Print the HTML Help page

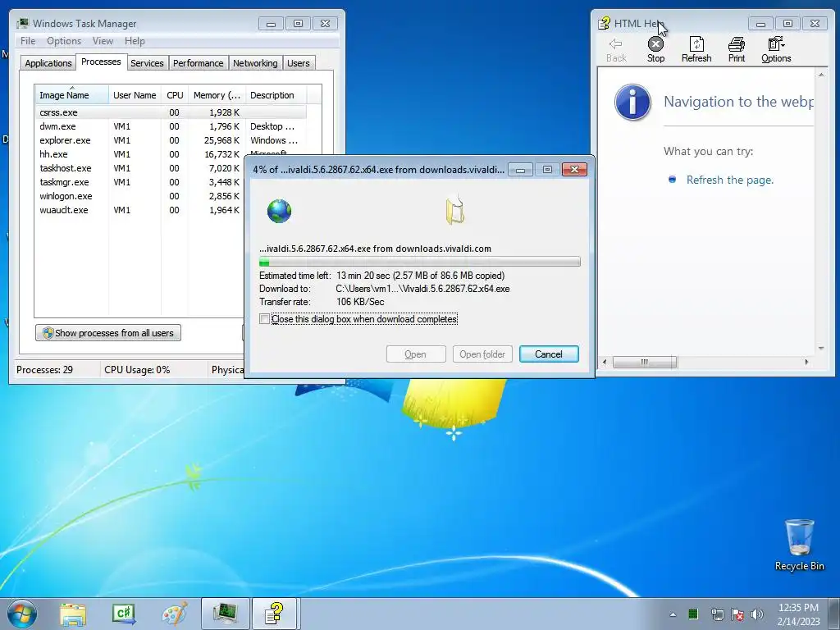point(737,50)
